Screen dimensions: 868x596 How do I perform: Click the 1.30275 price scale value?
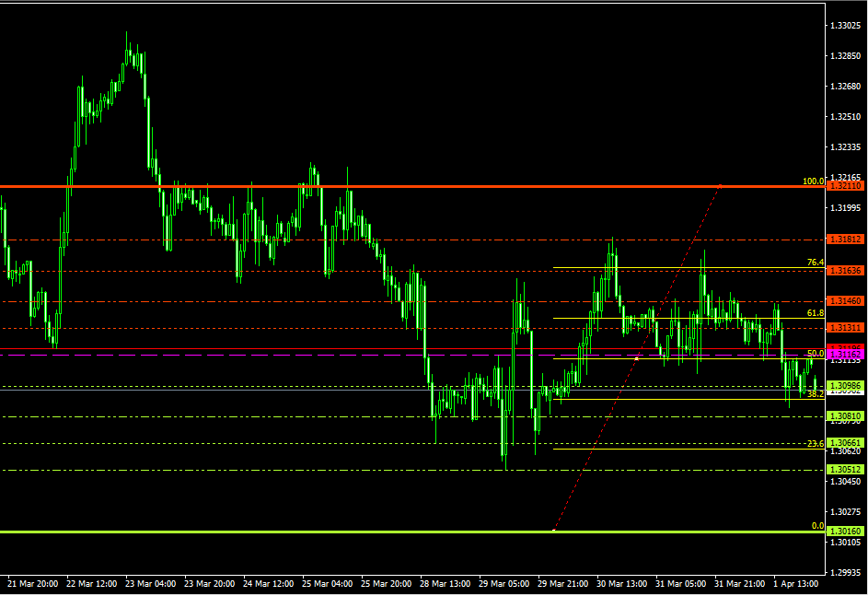tap(846, 512)
